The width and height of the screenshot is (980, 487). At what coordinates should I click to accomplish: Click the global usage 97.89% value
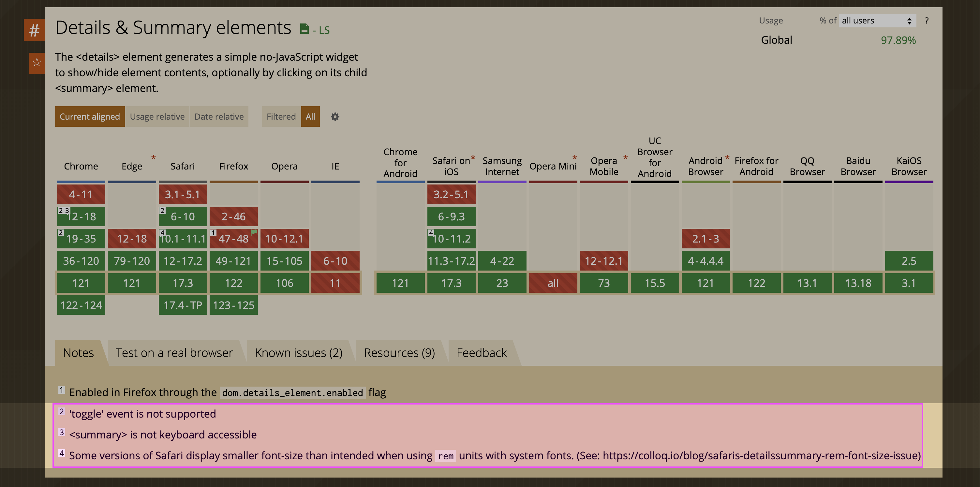898,40
